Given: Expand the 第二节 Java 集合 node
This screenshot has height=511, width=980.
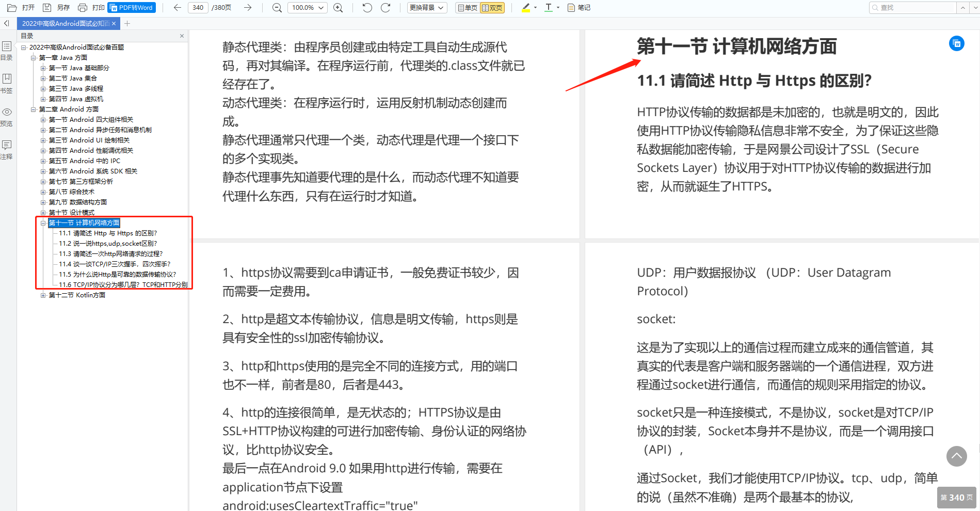Looking at the screenshot, I should pos(43,78).
